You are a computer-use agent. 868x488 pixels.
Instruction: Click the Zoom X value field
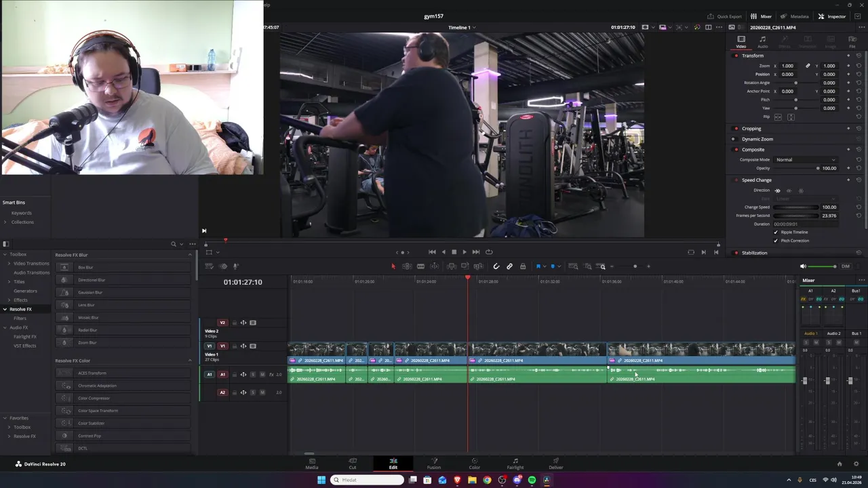point(787,66)
